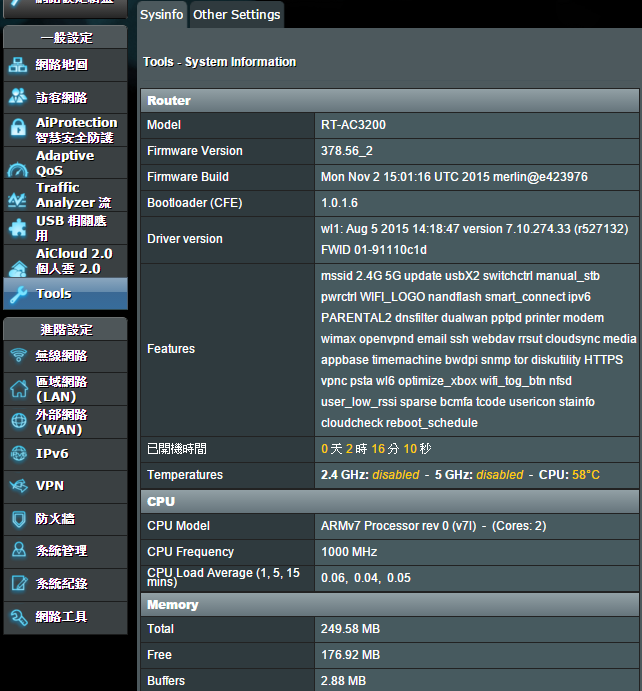Click the WAN globe icon
This screenshot has width=642, height=691.
coord(19,421)
